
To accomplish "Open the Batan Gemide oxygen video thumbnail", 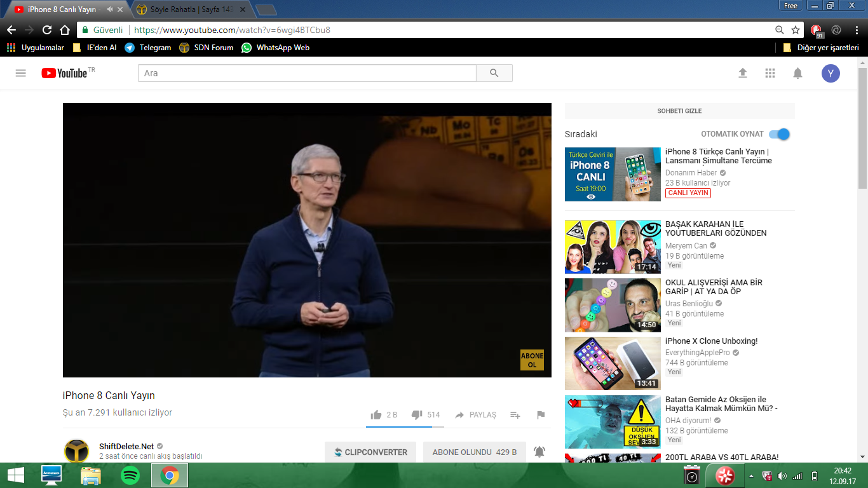I will click(613, 422).
